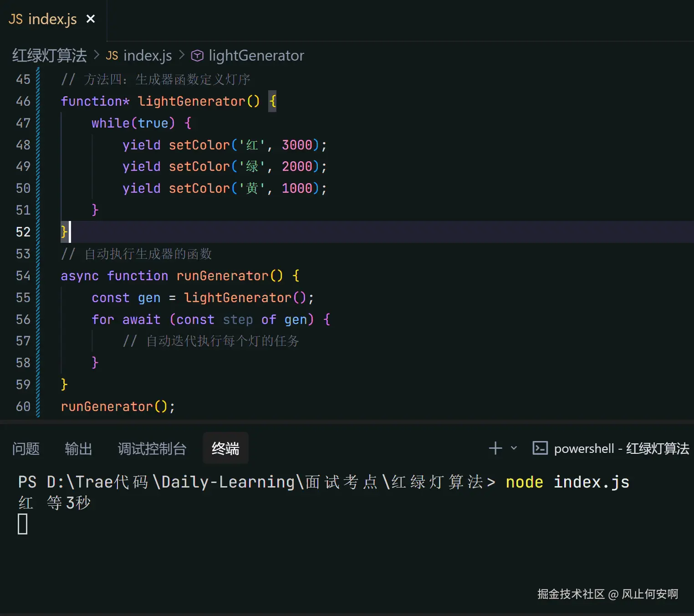Click the terminal path prompt PS D:\Trae代码
The width and height of the screenshot is (694, 616).
84,482
